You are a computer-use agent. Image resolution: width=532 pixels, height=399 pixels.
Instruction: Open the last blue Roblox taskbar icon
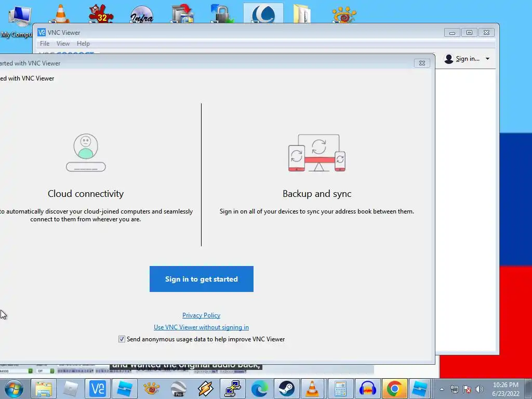click(x=420, y=389)
